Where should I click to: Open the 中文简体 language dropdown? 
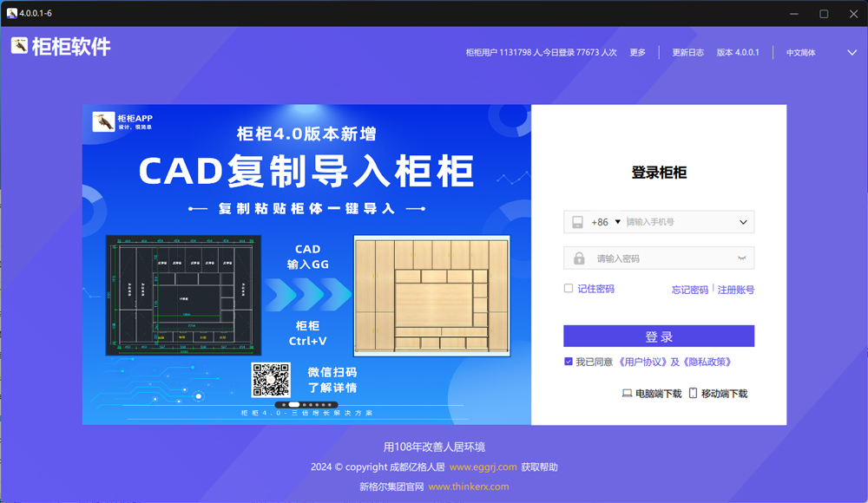[821, 53]
